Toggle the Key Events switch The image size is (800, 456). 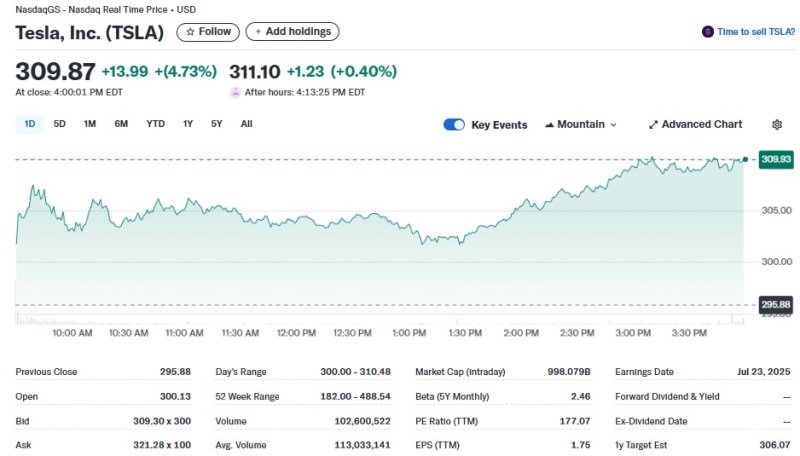coord(454,125)
